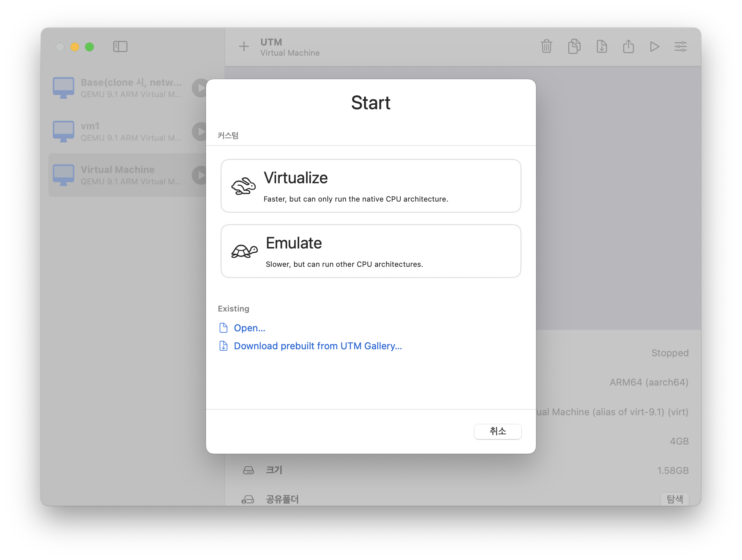Click the drive icon next to 크기

coord(249,470)
